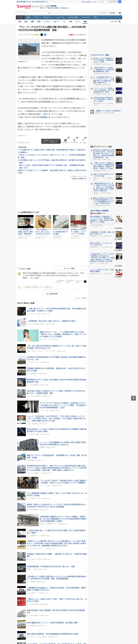Open 島根スサノオマジック特別指定選手 article
The width and height of the screenshot is (138, 644).
tap(57, 456)
